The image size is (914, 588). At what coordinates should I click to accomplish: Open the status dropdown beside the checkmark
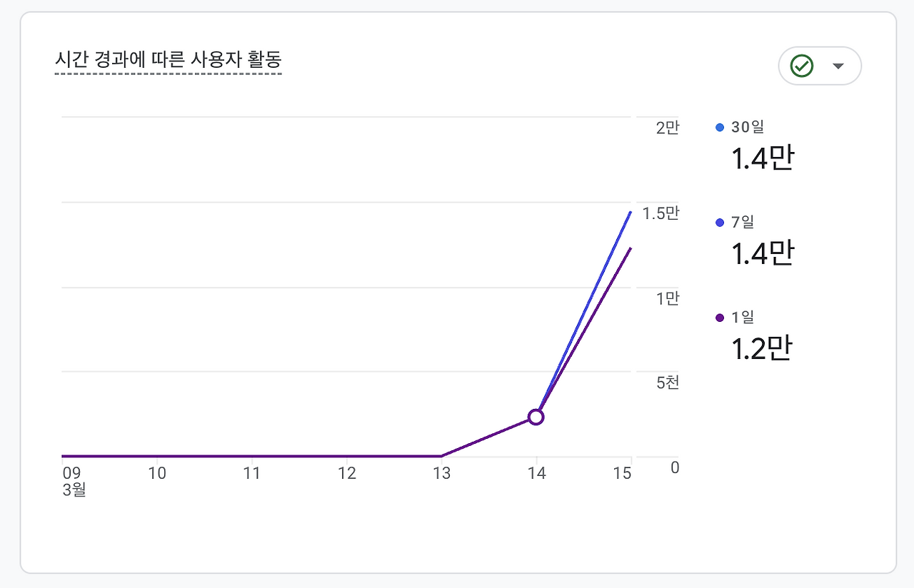pos(837,66)
